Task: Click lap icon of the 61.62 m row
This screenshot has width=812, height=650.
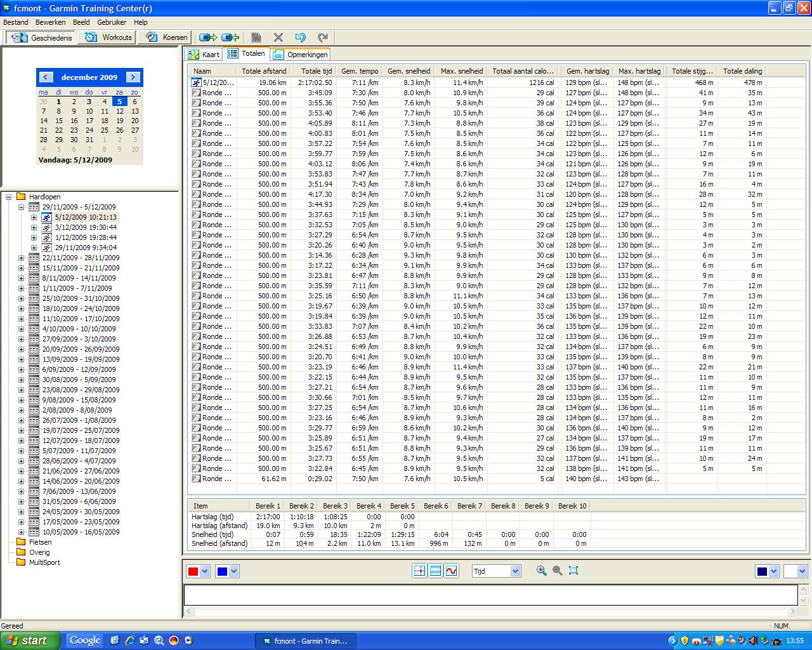Action: point(197,479)
